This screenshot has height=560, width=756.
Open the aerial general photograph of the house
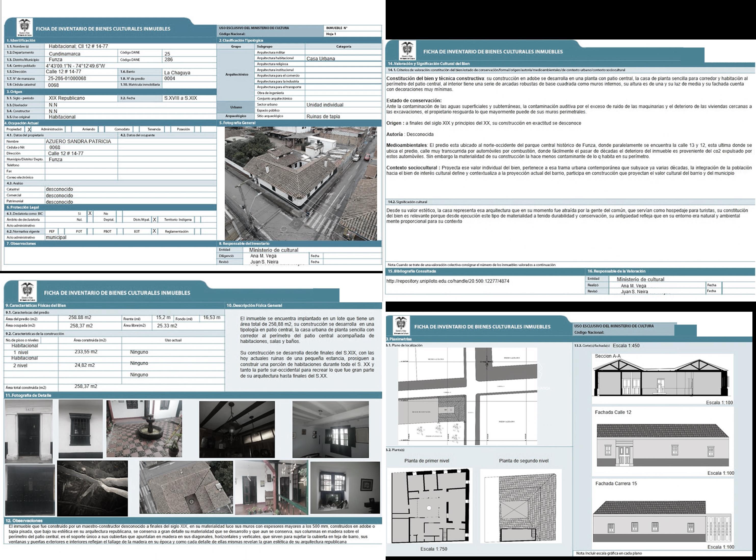coord(300,183)
